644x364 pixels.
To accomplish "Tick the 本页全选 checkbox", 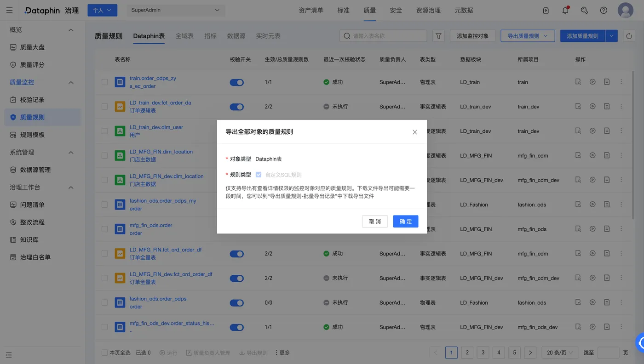I will [x=104, y=353].
